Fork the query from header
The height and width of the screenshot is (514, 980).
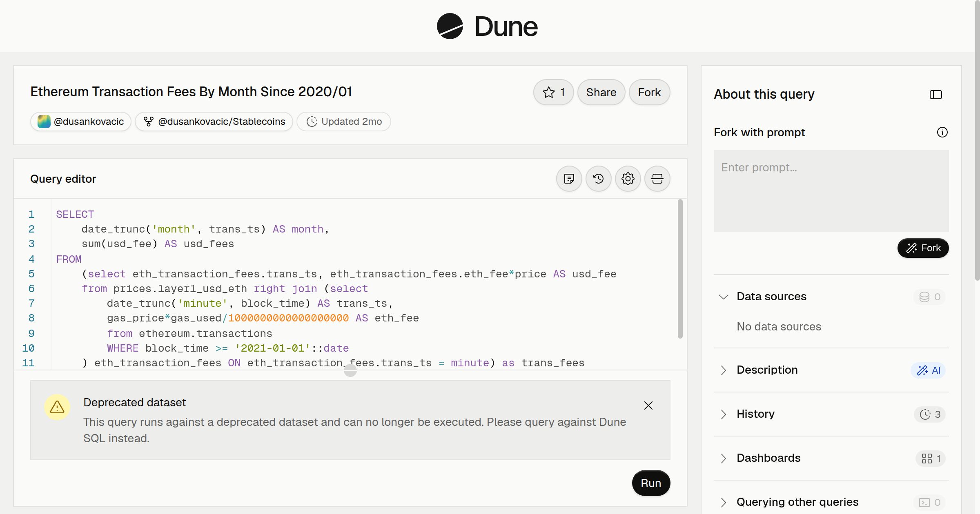click(649, 92)
